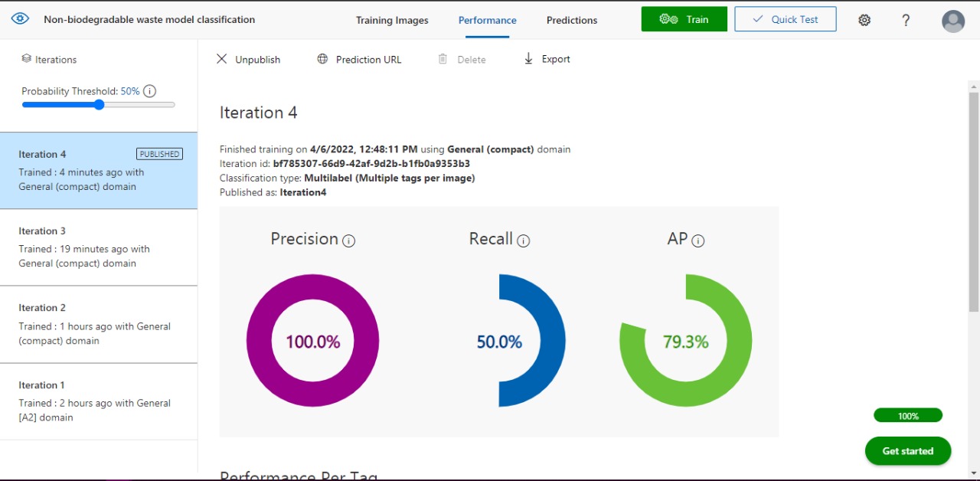Image resolution: width=980 pixels, height=481 pixels.
Task: Open the Prediction URL dialog
Action: click(359, 59)
